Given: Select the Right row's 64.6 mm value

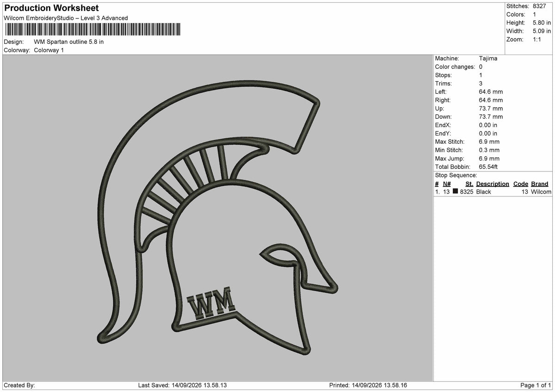Looking at the screenshot, I should pos(491,100).
